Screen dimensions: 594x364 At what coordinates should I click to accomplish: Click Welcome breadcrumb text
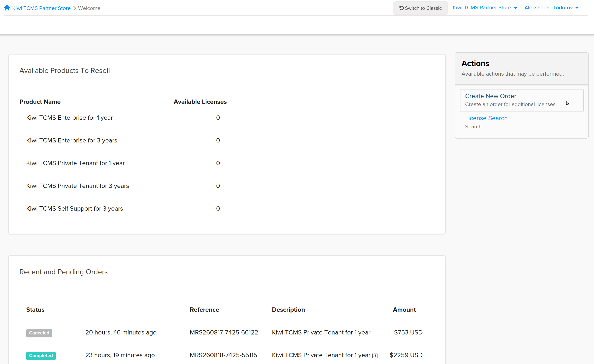89,8
